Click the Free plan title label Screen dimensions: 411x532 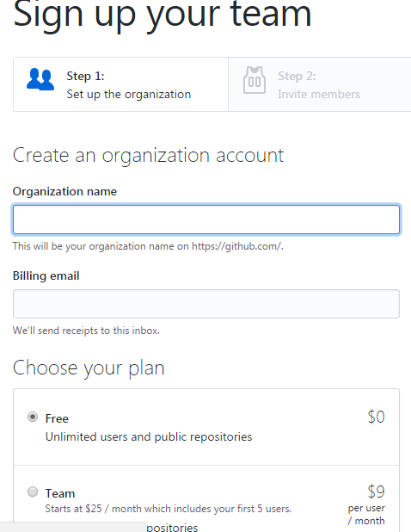[x=57, y=418]
